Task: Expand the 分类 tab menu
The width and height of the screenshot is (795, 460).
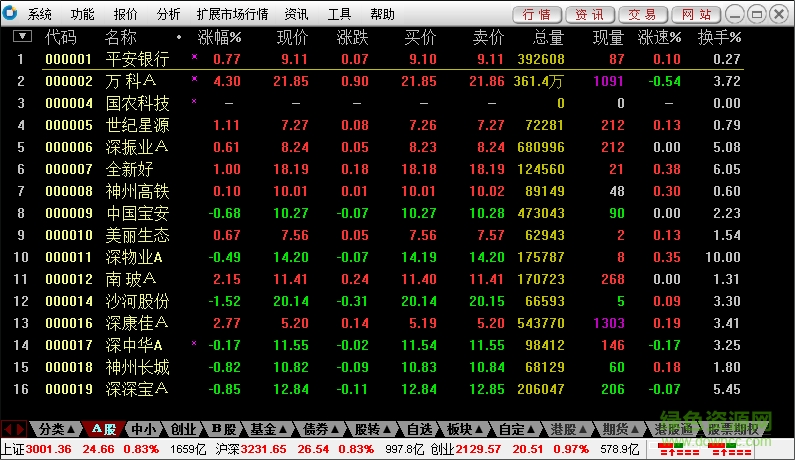Action: (x=57, y=429)
